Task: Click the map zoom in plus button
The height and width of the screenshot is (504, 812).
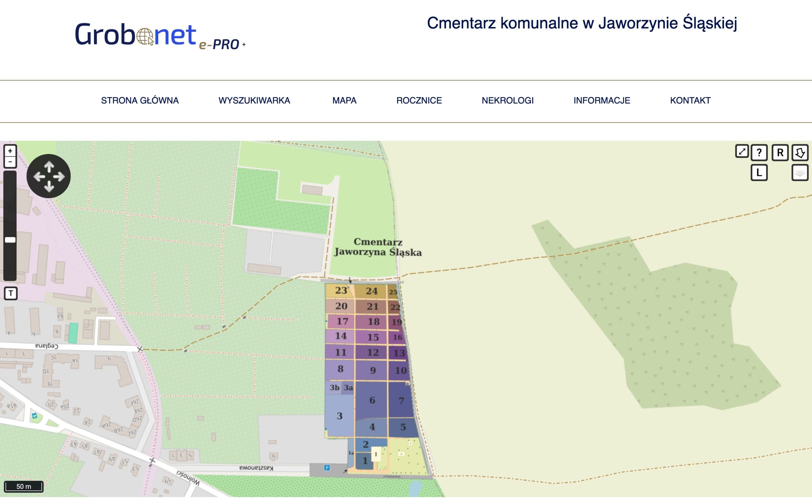Action: click(x=10, y=151)
